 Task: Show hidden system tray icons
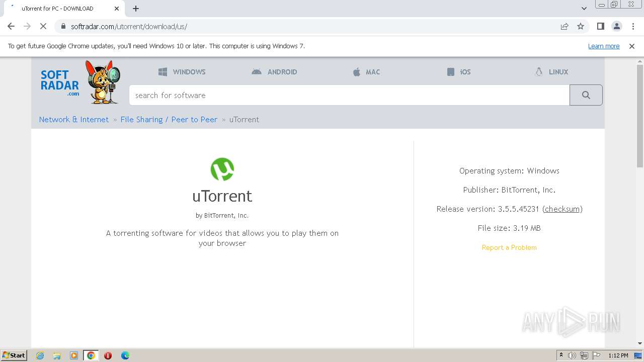tap(561, 355)
